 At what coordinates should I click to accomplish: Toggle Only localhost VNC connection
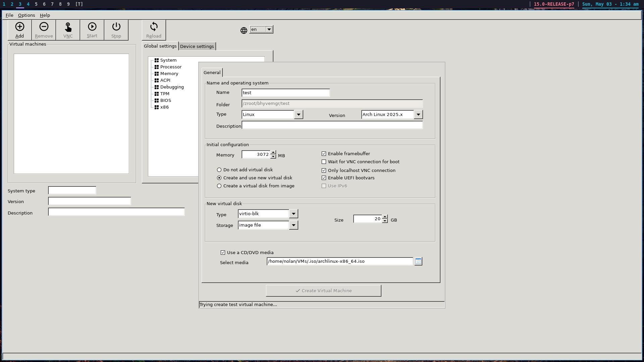(x=324, y=171)
